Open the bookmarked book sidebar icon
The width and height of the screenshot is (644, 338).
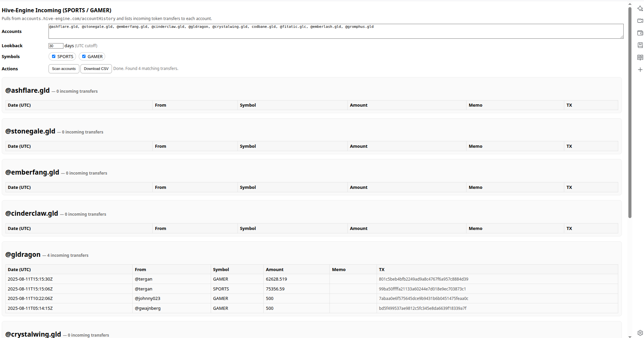click(640, 45)
